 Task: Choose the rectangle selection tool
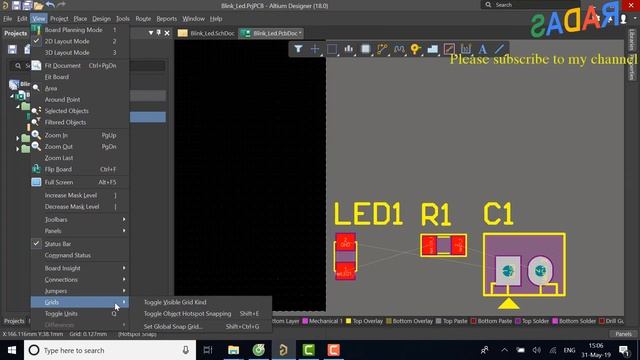pos(332,49)
